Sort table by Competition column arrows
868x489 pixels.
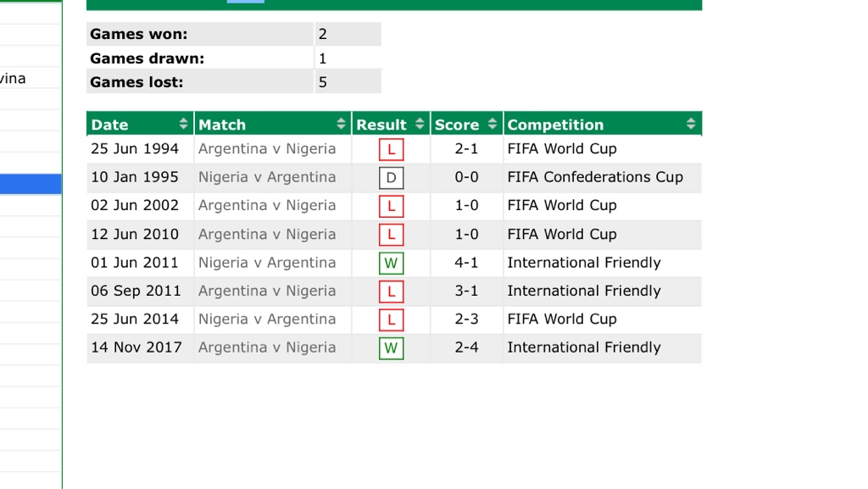691,125
